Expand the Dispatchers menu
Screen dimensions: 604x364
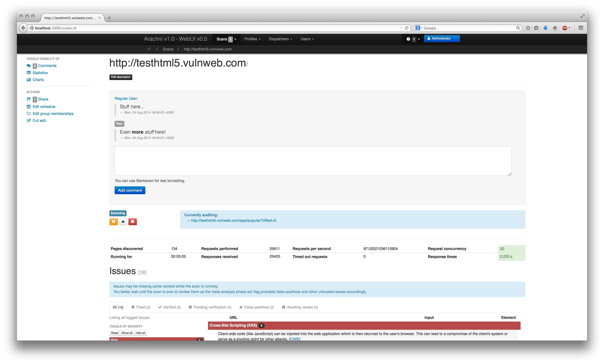click(280, 39)
